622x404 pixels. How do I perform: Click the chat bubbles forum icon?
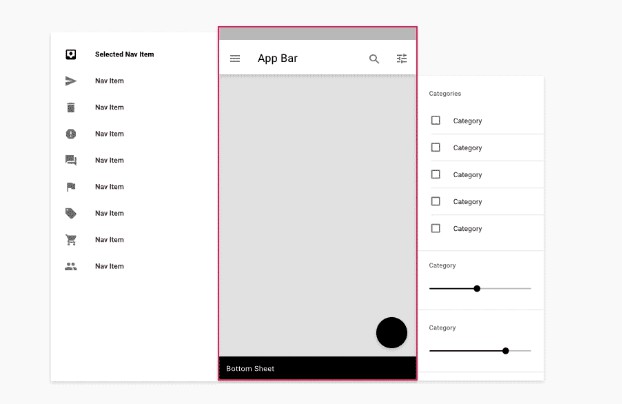pyautogui.click(x=71, y=160)
